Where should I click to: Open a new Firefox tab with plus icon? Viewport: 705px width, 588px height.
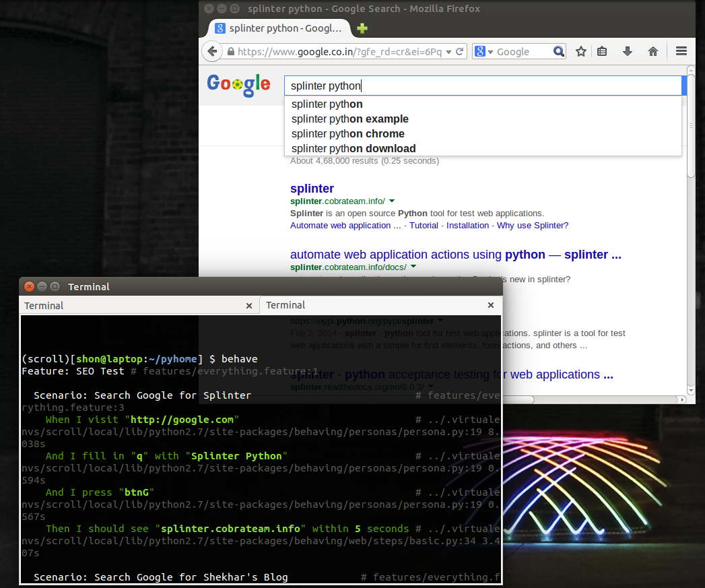(x=362, y=28)
